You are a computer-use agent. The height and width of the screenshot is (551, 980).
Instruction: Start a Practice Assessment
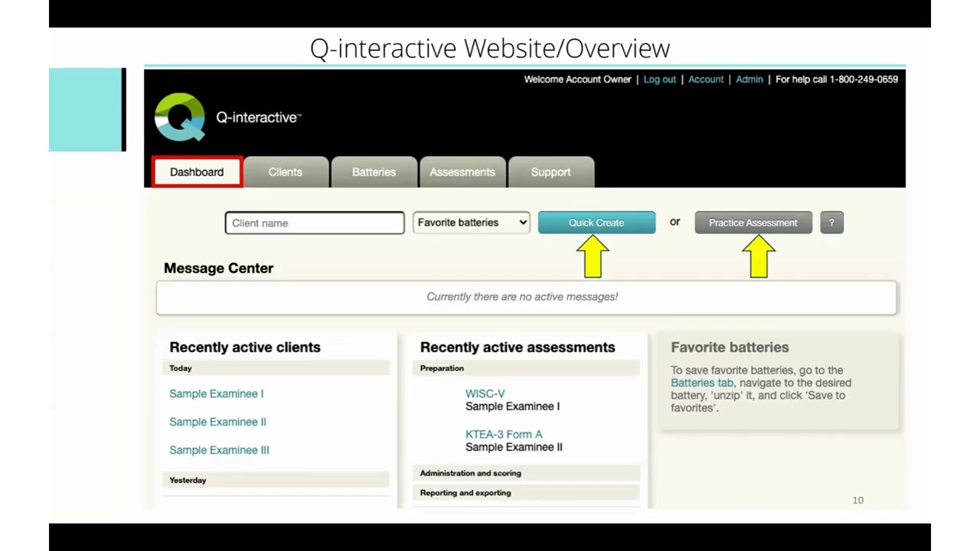[x=753, y=223]
